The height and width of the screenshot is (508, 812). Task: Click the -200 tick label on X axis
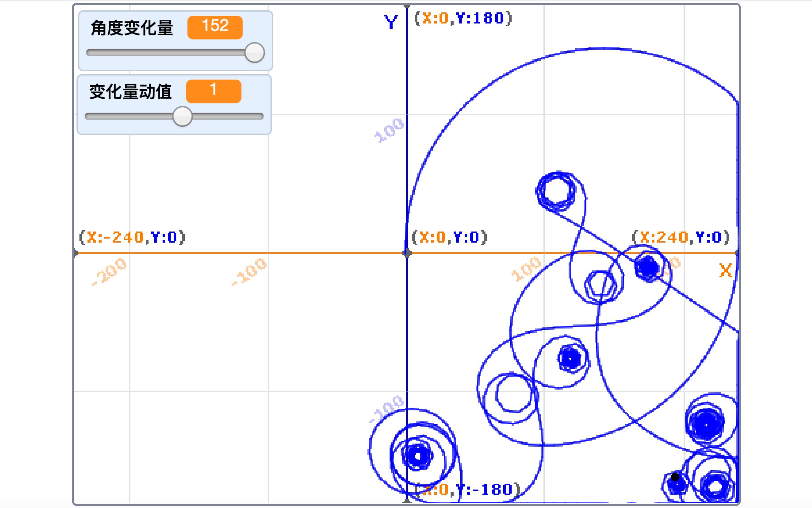pos(110,271)
